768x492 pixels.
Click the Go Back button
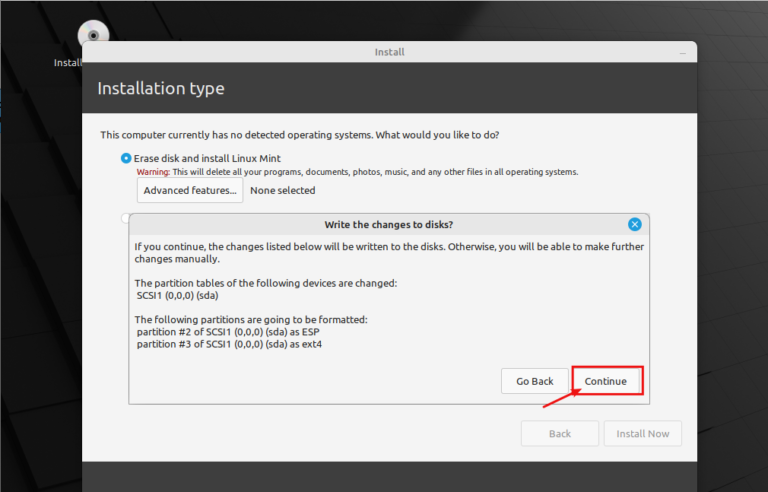(x=534, y=381)
